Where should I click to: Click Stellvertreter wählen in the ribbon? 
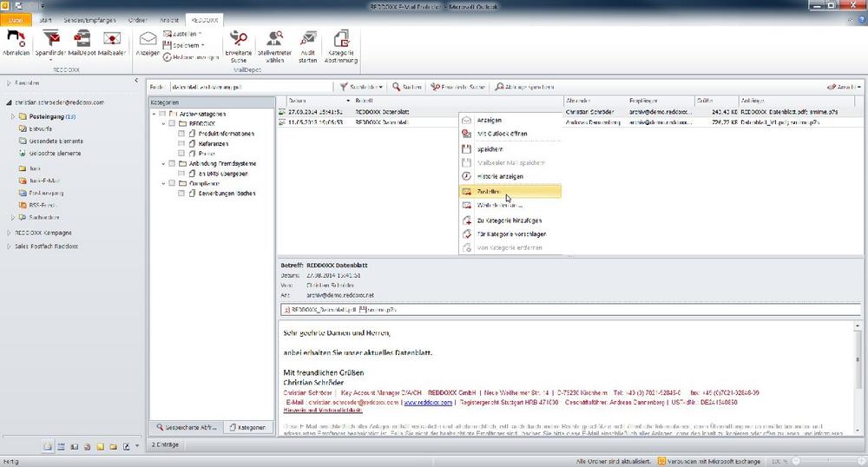[274, 45]
